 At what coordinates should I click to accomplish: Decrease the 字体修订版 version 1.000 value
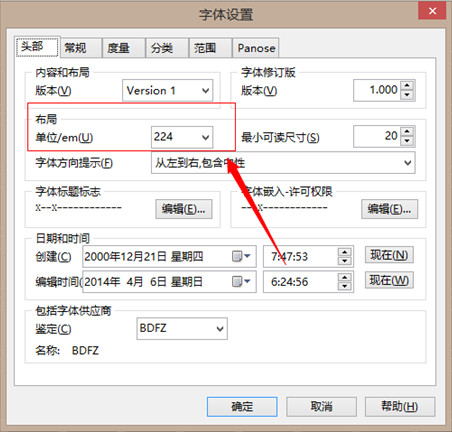pyautogui.click(x=407, y=95)
